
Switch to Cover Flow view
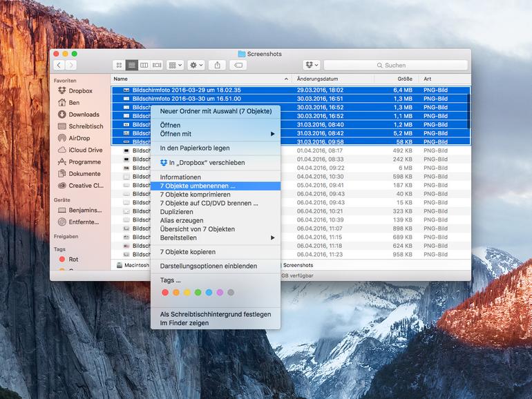click(156, 65)
